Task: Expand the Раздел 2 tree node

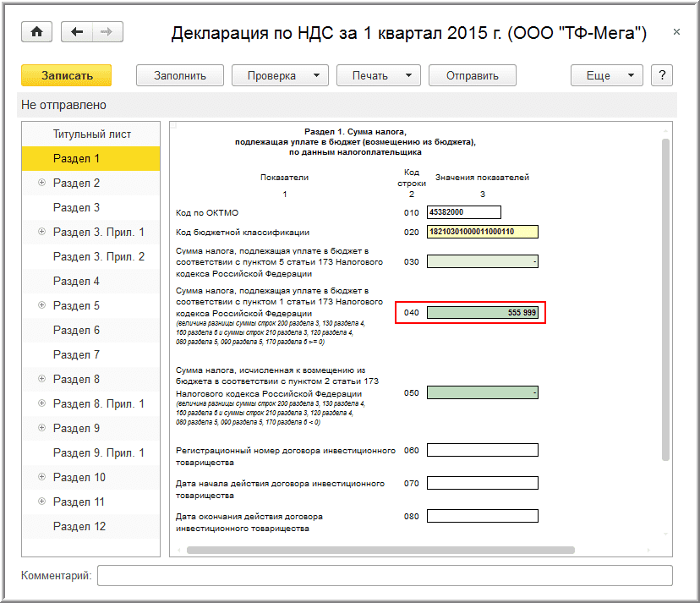Action: coord(42,182)
